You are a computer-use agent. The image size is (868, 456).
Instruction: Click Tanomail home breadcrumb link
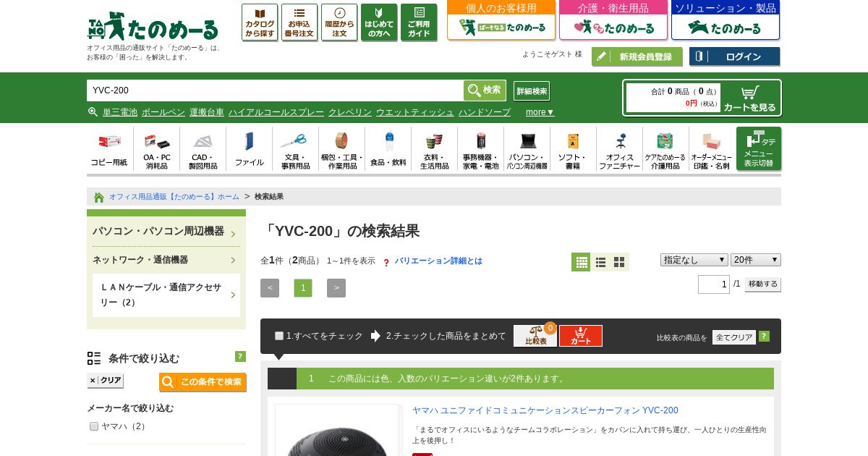coord(174,197)
